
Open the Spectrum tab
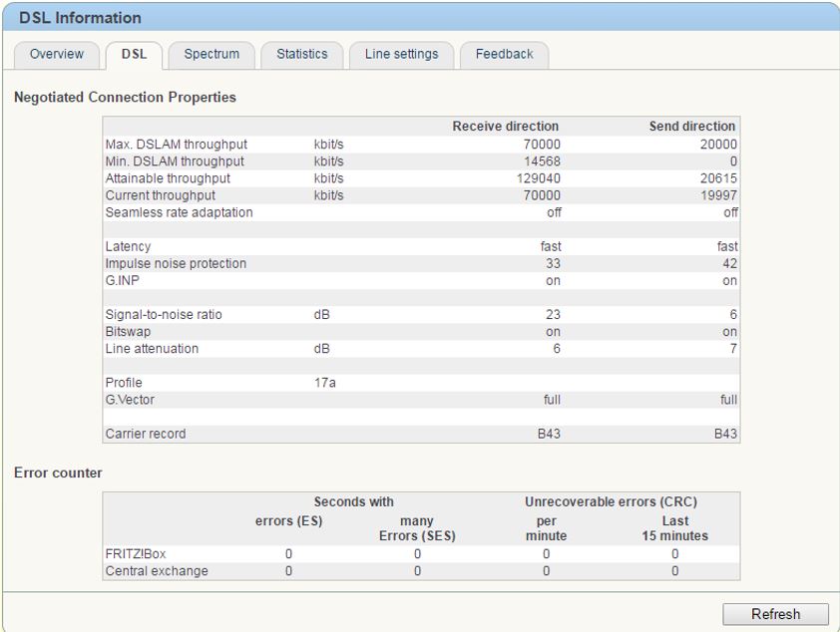pos(211,54)
